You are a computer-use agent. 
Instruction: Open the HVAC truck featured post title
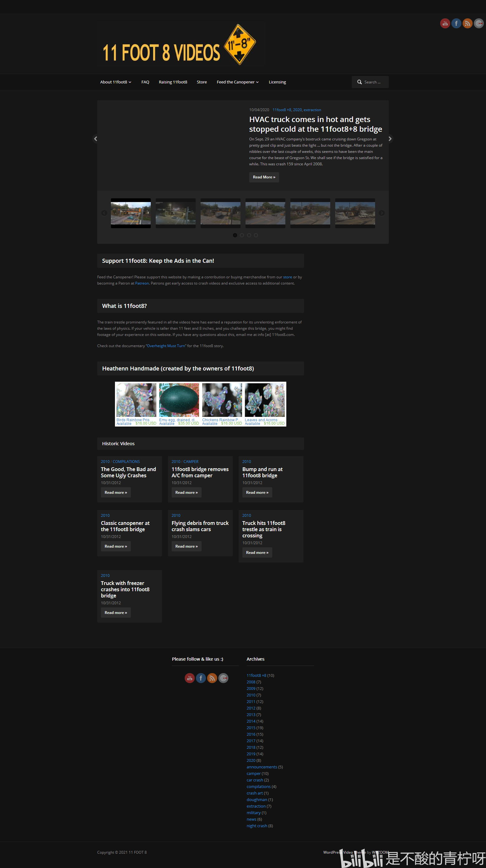click(x=316, y=124)
